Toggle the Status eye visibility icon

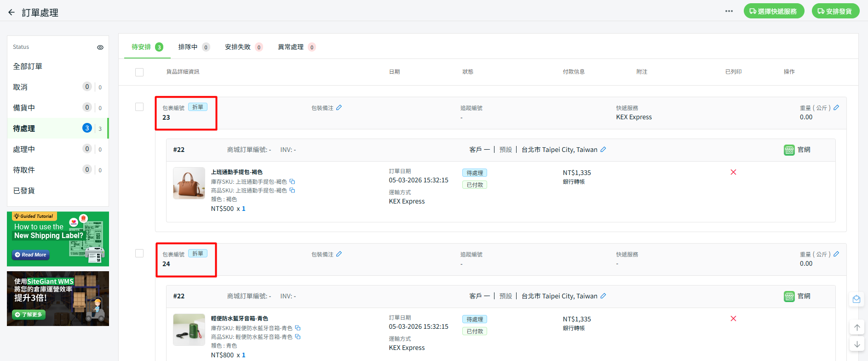tap(100, 47)
